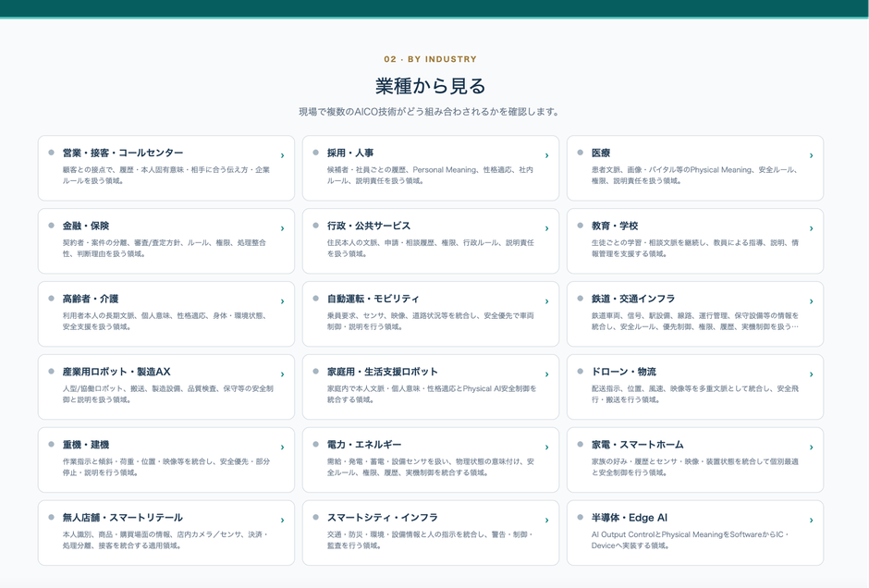Viewport: 869px width, 588px height.
Task: Open the 営業・接客・コールセンター title link
Action: [122, 153]
